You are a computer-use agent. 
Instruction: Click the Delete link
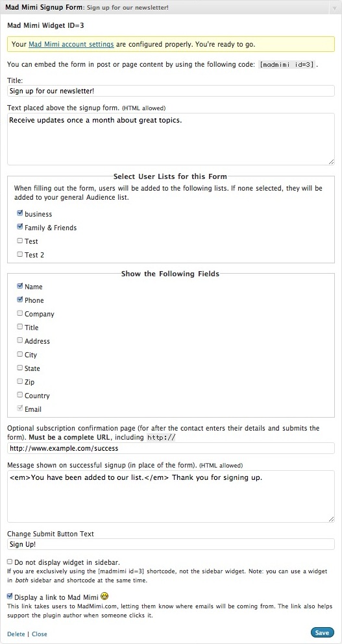(x=16, y=634)
